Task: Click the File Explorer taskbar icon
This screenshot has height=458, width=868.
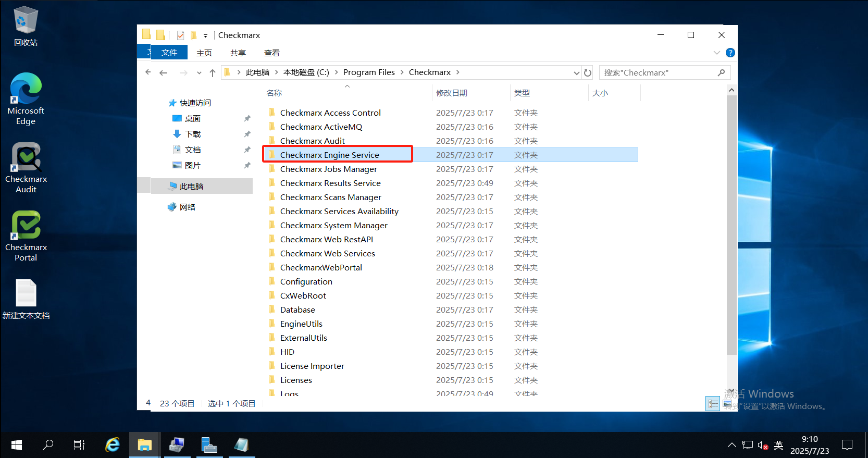Action: (x=144, y=445)
